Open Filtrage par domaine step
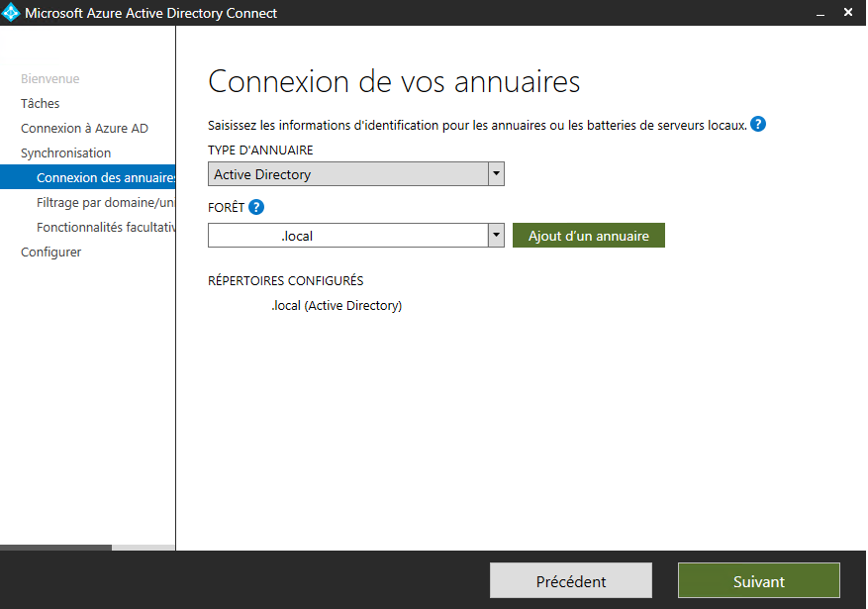Screen dimensions: 868x609 (105, 203)
